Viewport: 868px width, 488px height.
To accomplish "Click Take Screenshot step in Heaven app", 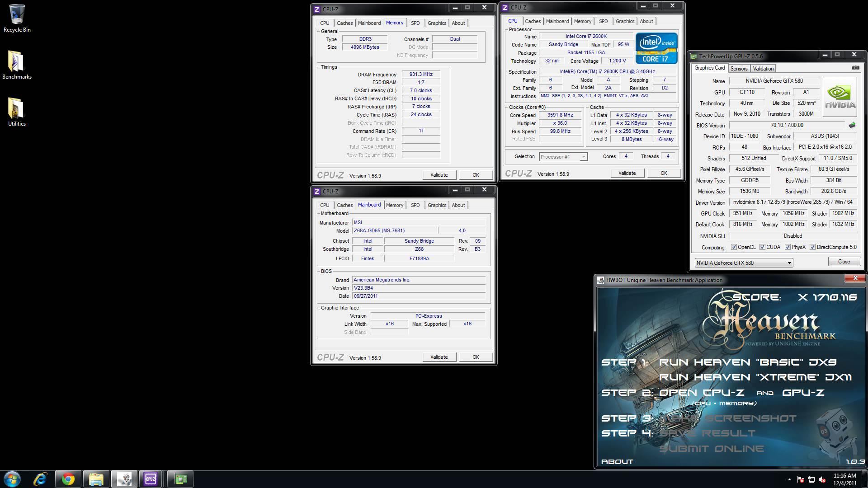I will (728, 418).
